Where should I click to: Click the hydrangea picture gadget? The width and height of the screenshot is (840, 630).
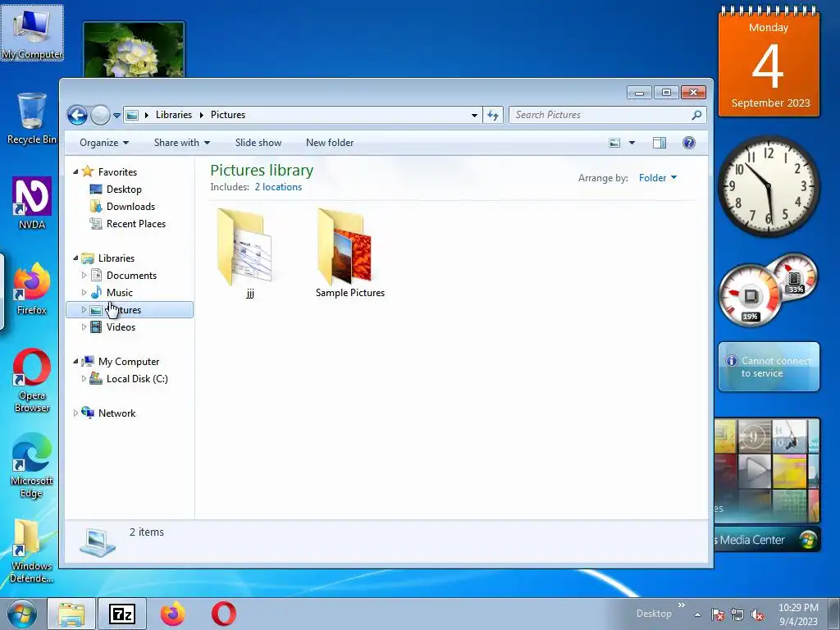[x=134, y=50]
